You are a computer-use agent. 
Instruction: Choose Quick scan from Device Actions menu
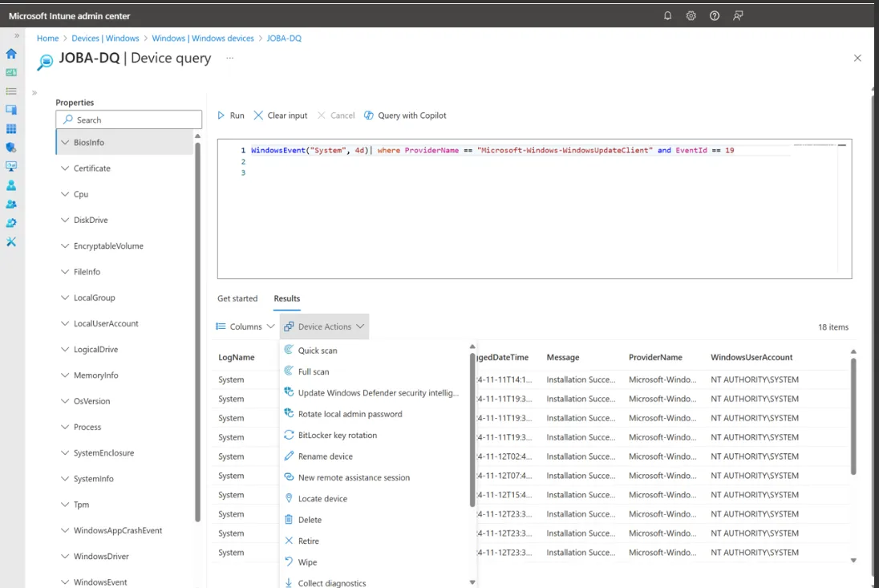(x=318, y=351)
